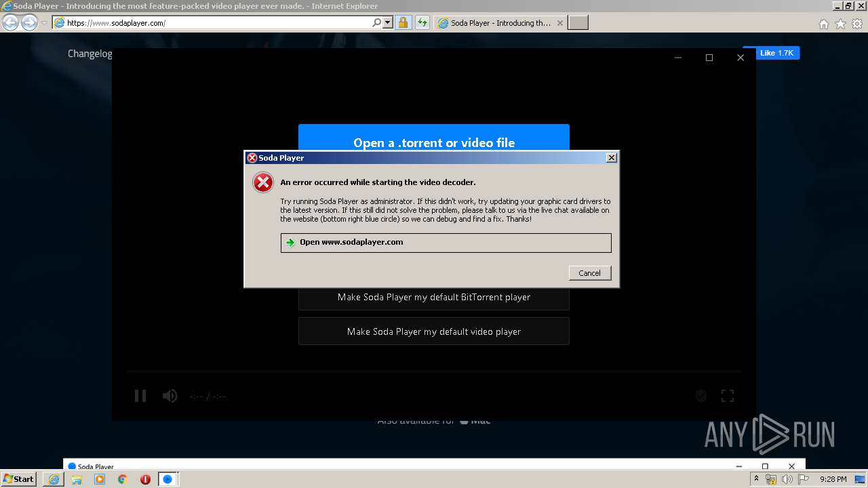Select the Soda Player browser tab
Viewport: 868px width, 488px height.
click(x=500, y=23)
